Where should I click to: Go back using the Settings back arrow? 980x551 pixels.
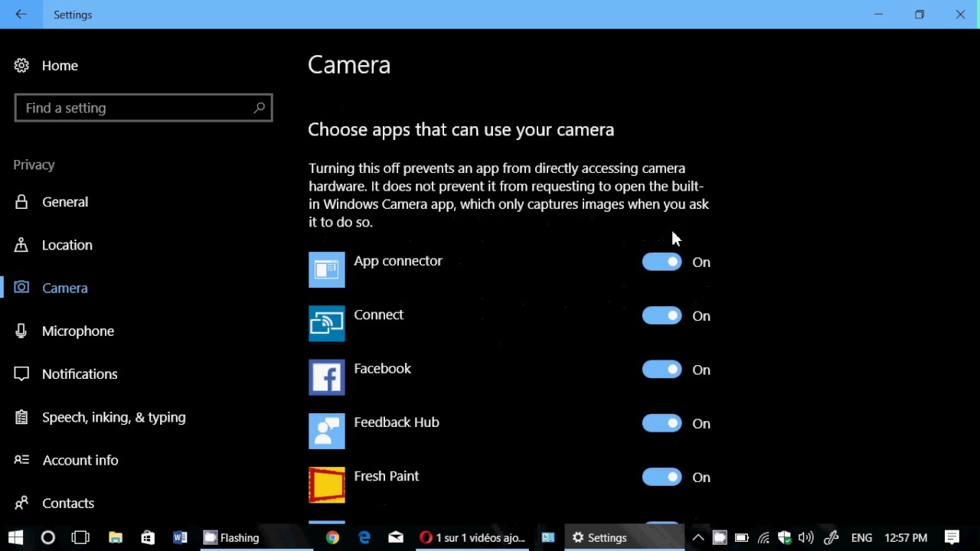(21, 15)
